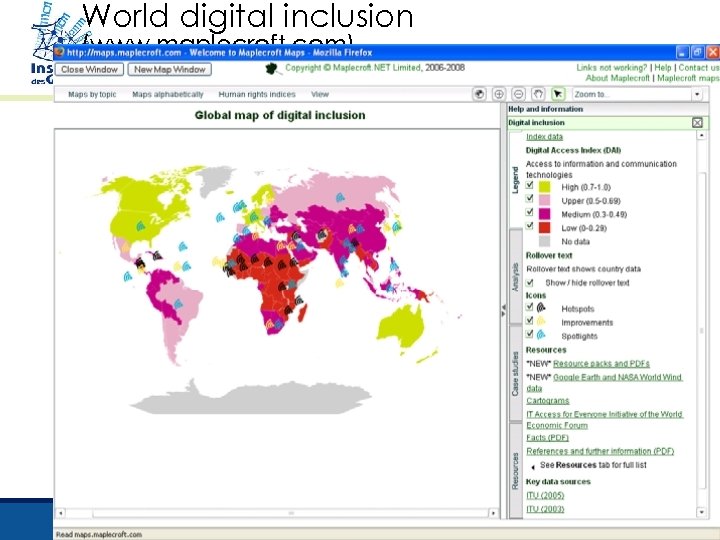Open Resource packs and PDFs link
Viewport: 720px width, 540px height.
(601, 364)
